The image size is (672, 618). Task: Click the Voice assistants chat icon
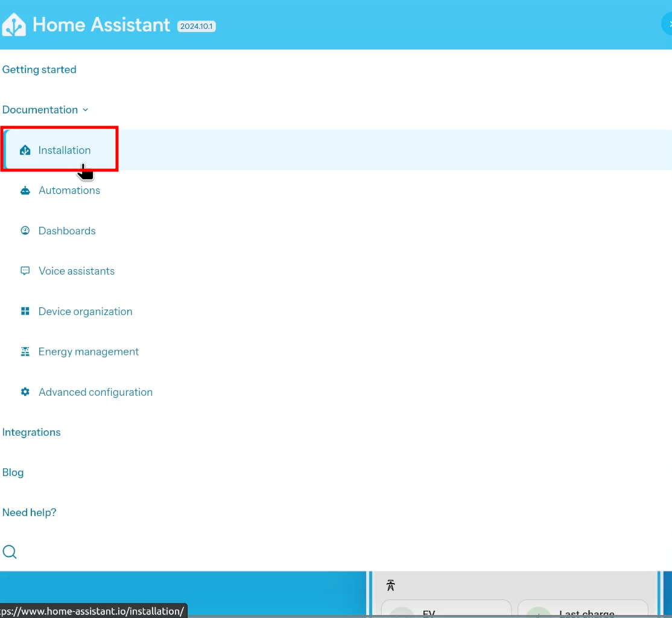[25, 271]
